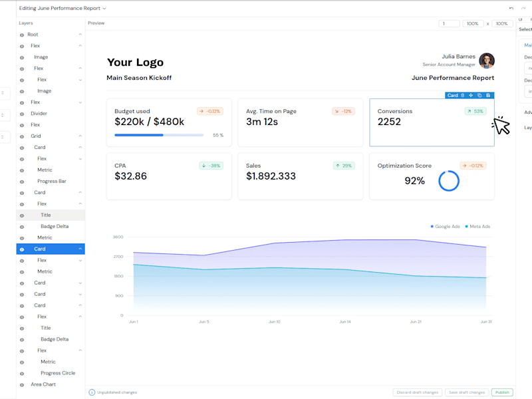Click the move handle on the Card toolbar
This screenshot has width=532, height=399.
coord(471,95)
